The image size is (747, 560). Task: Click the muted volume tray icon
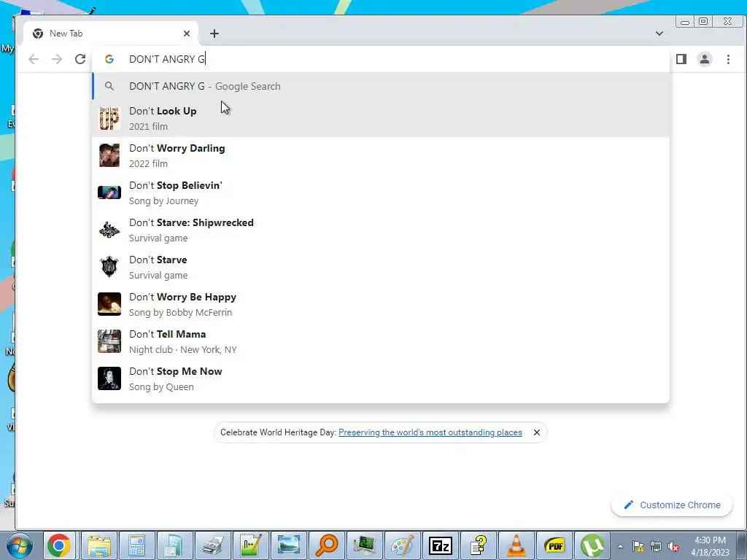point(673,547)
